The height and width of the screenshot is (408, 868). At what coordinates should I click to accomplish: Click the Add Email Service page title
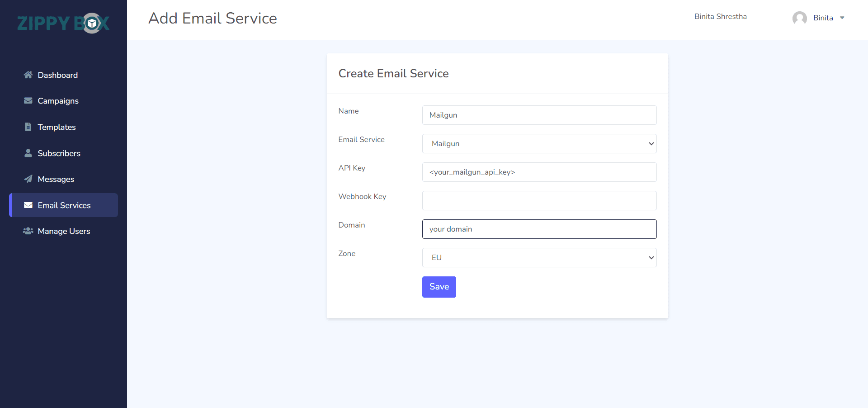click(x=212, y=18)
